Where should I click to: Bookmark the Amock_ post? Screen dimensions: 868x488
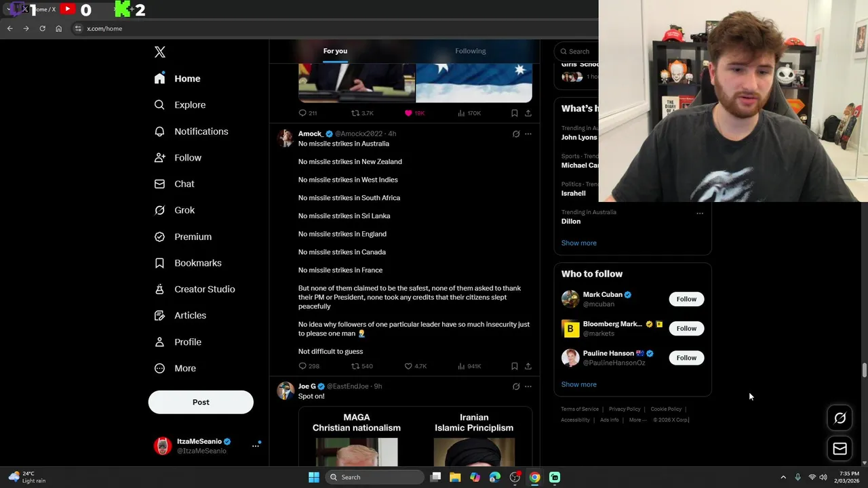pyautogui.click(x=515, y=366)
